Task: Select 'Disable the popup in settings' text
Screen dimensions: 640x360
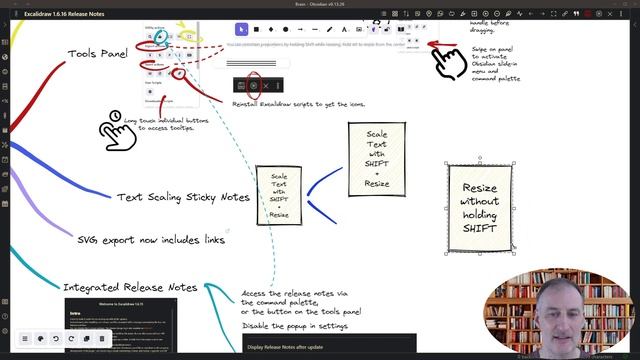Action: (295, 326)
